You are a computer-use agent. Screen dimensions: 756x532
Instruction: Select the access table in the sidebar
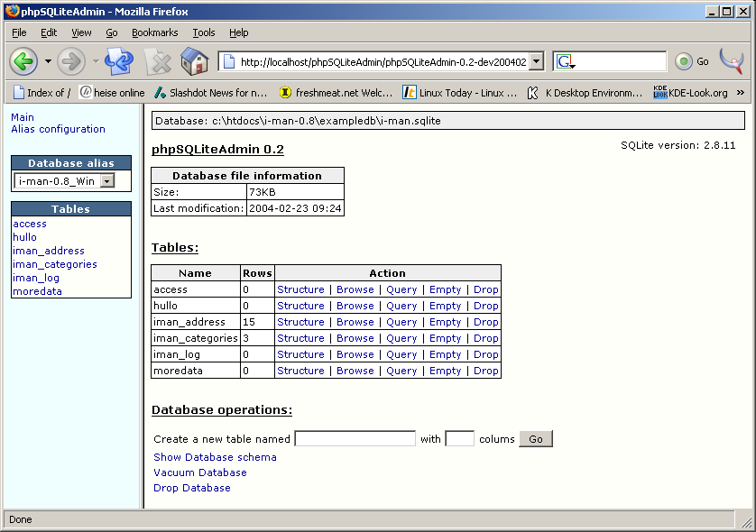click(30, 224)
